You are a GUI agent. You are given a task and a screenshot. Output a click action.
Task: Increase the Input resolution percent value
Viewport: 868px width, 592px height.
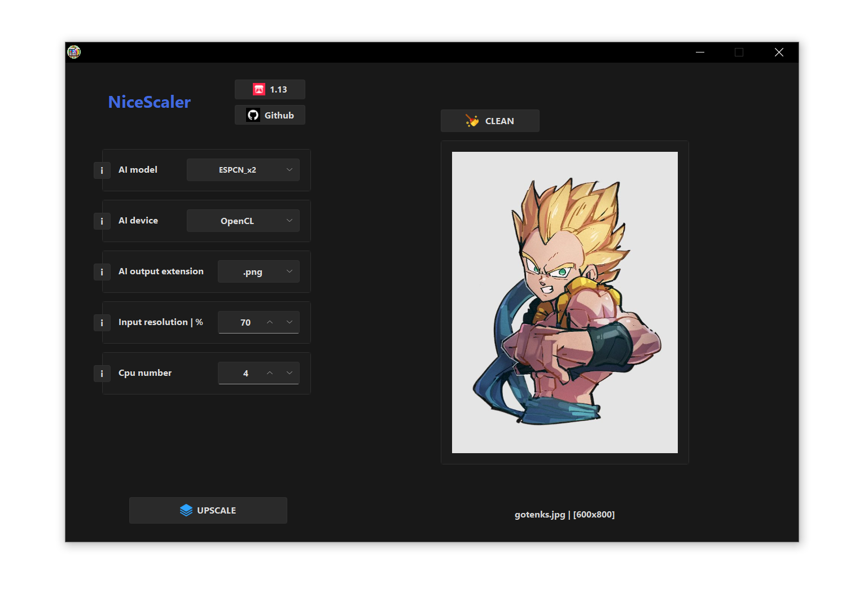pyautogui.click(x=270, y=322)
